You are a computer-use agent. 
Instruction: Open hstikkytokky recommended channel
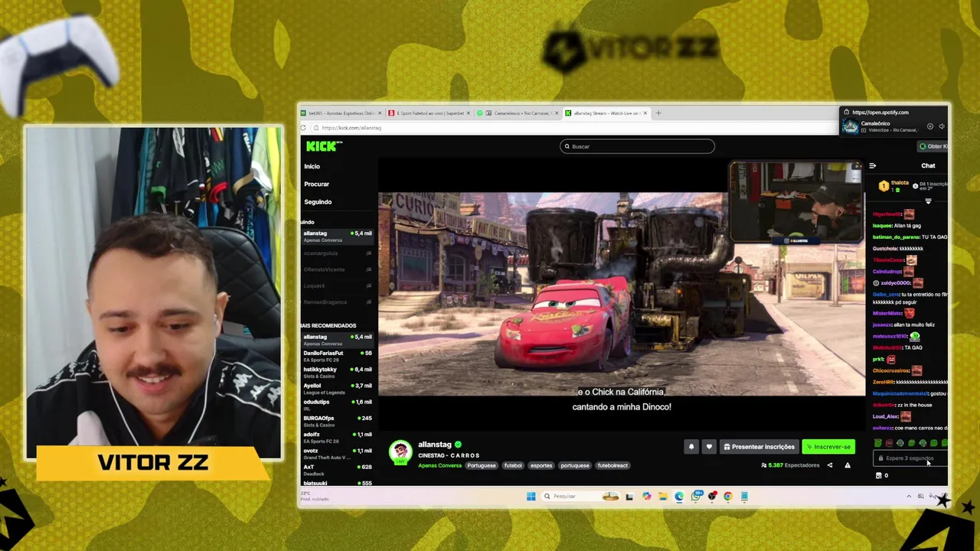(337, 372)
